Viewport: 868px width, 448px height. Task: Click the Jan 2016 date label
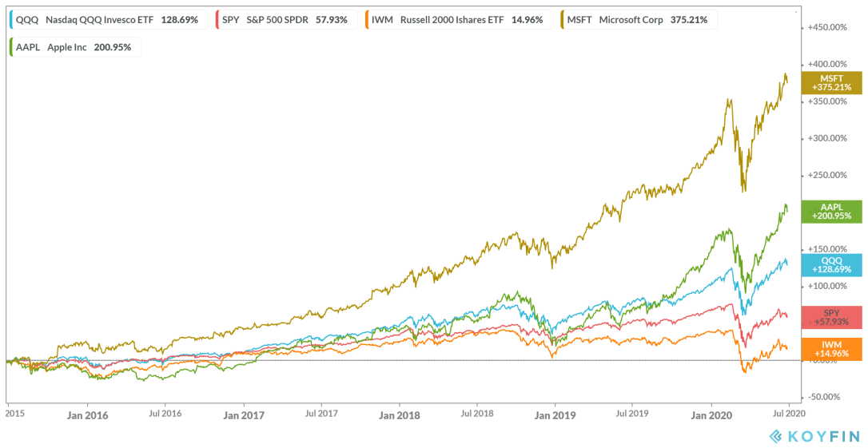click(x=88, y=415)
